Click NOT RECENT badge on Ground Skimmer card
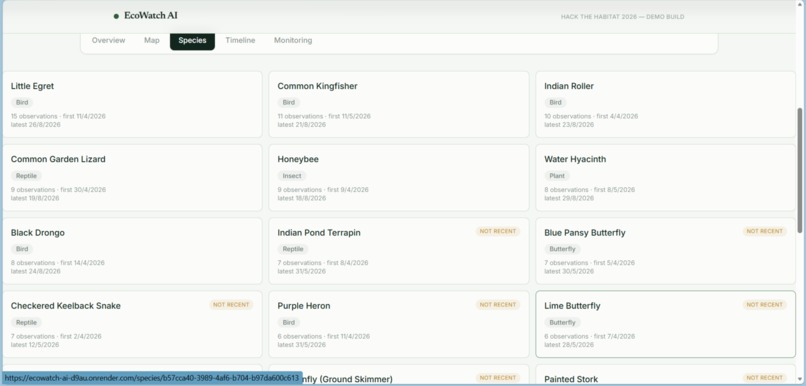This screenshot has width=806, height=386. coord(498,378)
